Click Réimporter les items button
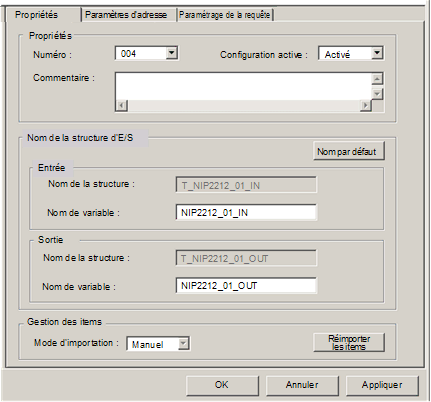 [349, 342]
